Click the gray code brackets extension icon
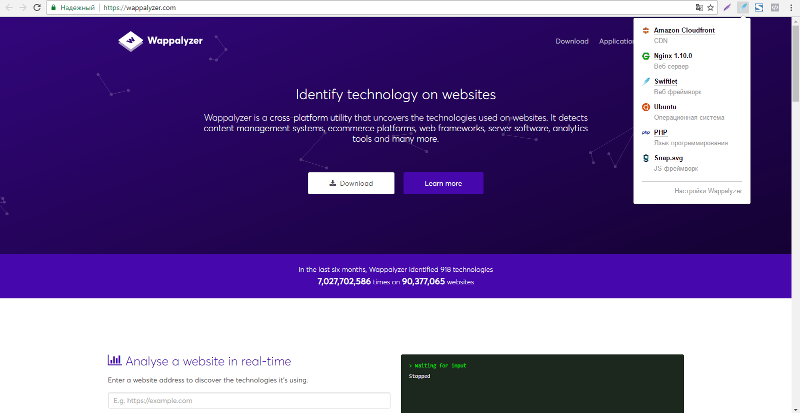 point(774,8)
